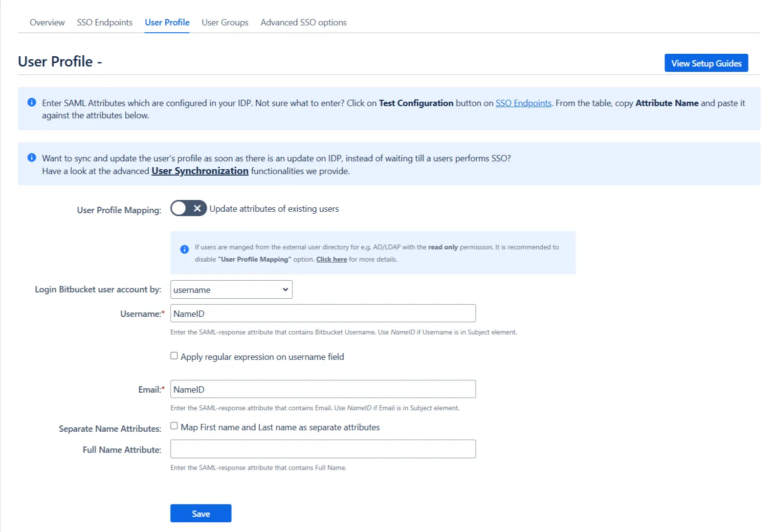Click the View Setup Guides button
Screen dimensions: 773x532
click(706, 63)
